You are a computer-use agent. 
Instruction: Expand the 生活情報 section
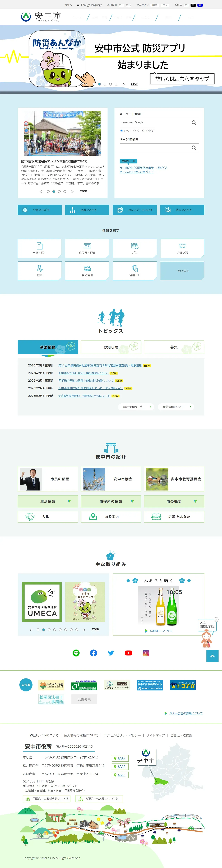[x=48, y=501]
